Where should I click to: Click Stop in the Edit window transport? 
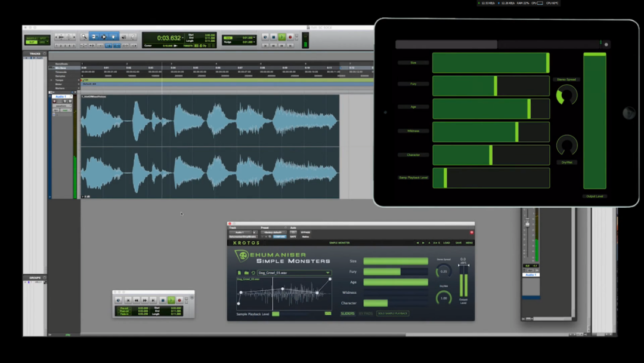coord(274,37)
